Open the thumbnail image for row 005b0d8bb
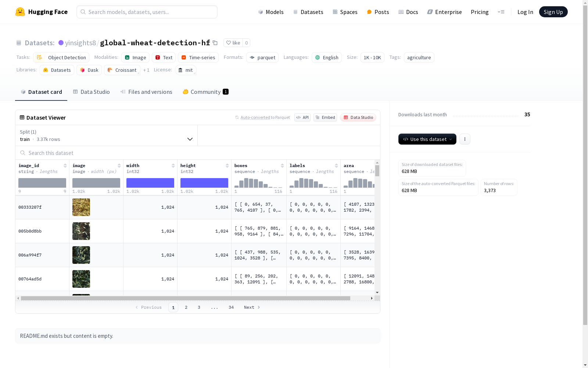Viewport: 588px width, 368px height. (81, 231)
